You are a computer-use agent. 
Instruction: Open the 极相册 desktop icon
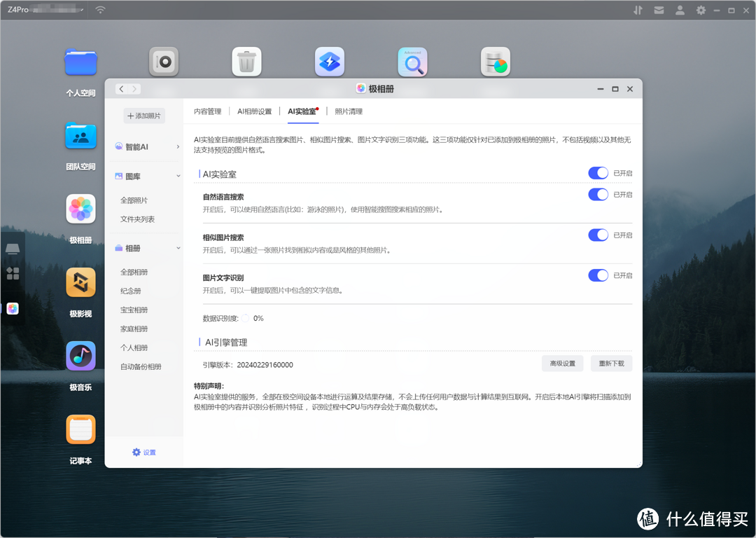point(80,209)
